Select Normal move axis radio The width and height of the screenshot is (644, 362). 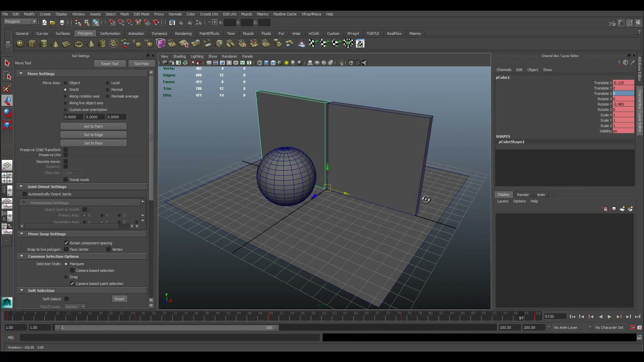click(108, 89)
